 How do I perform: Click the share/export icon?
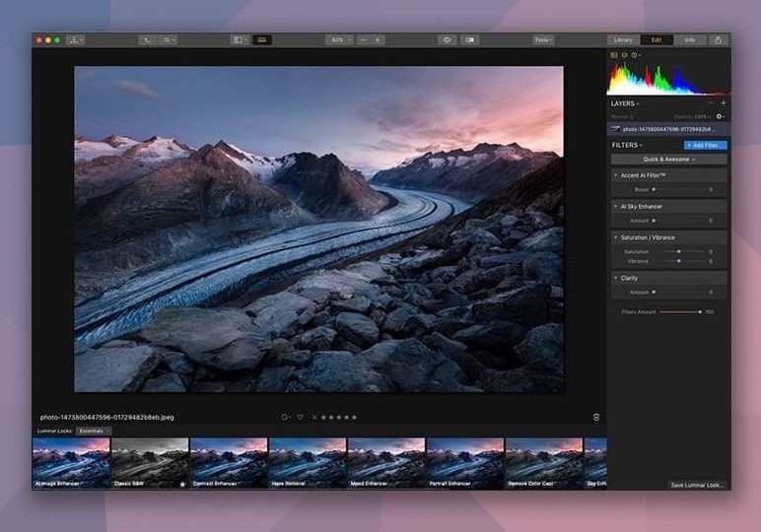[x=719, y=40]
